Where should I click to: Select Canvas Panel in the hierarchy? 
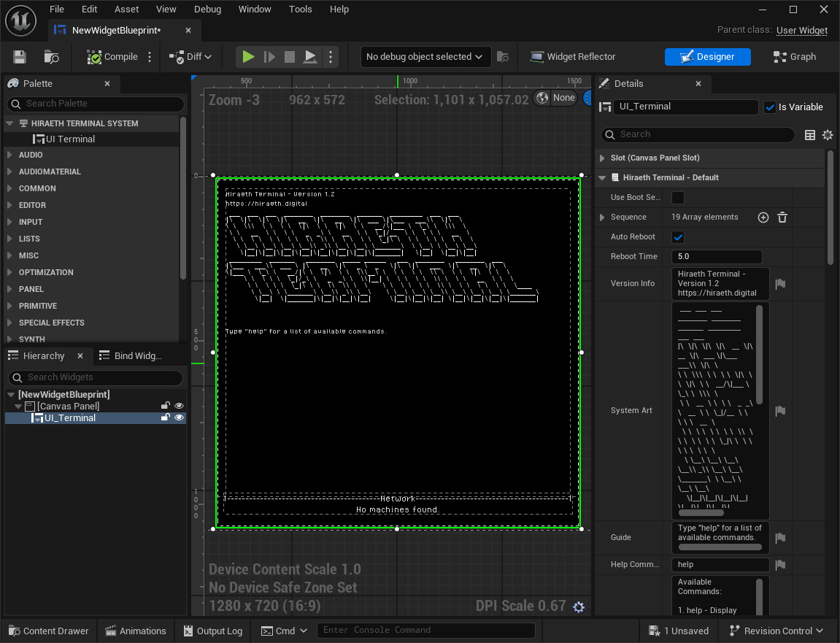coord(68,406)
